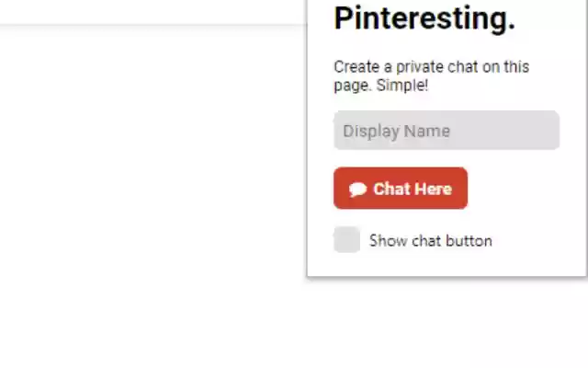Enable the show chat button option
The height and width of the screenshot is (368, 588).
point(346,240)
